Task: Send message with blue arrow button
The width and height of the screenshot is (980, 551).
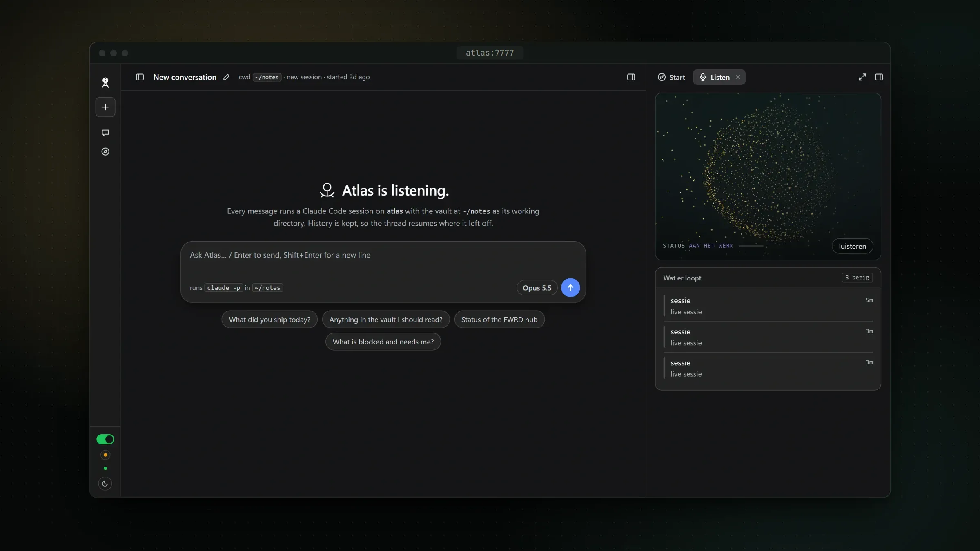Action: tap(570, 288)
